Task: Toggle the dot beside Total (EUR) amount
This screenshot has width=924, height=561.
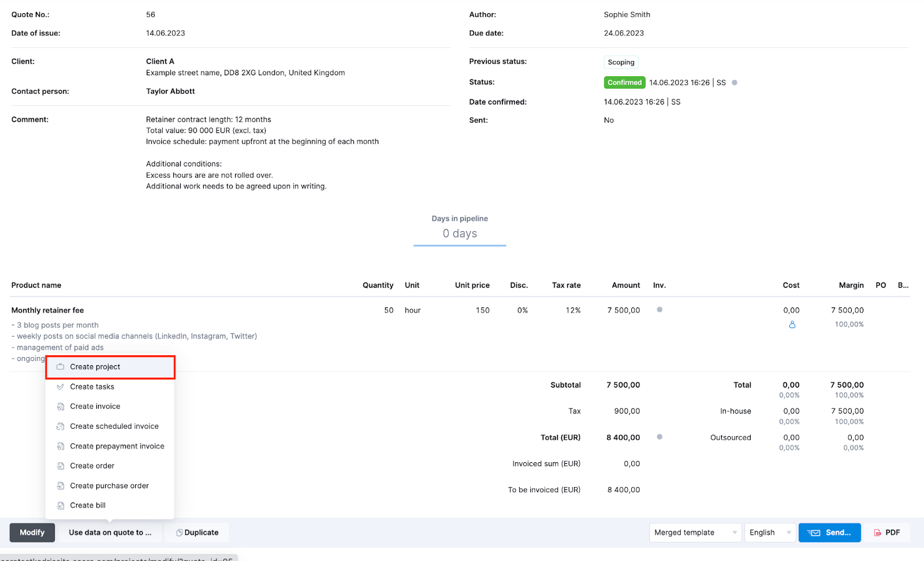Action: [659, 437]
